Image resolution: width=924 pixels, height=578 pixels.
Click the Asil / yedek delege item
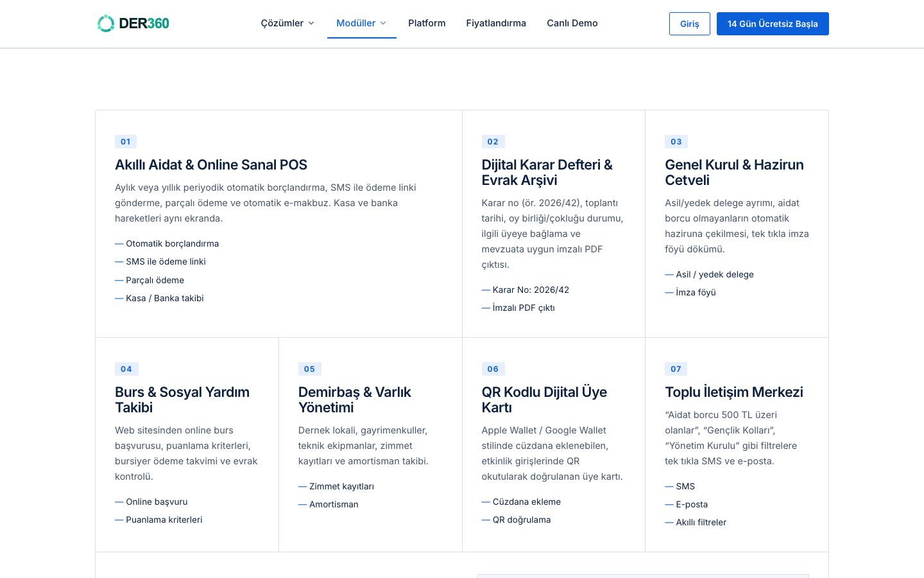pyautogui.click(x=709, y=274)
